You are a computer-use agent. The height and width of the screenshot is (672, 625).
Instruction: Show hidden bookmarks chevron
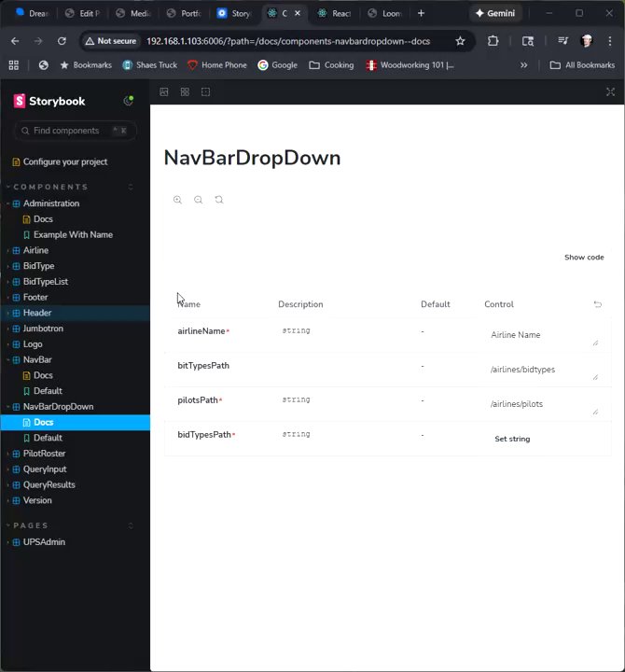[523, 65]
